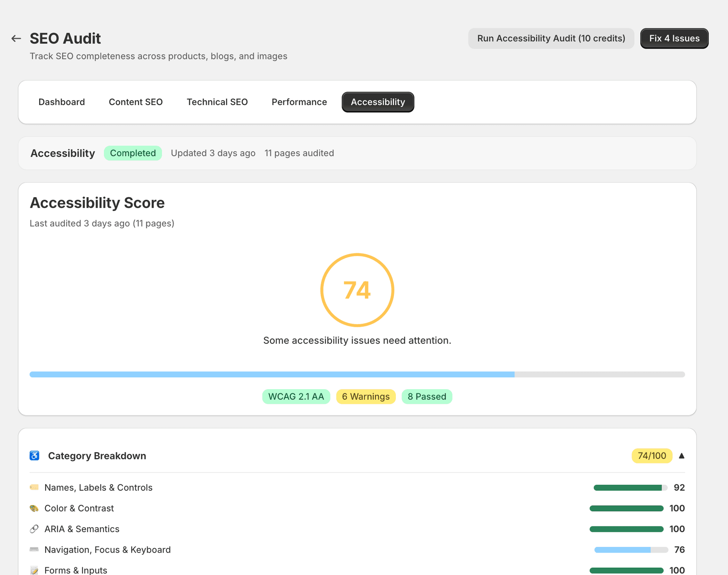
Task: Run Accessibility Audit for 10 credits
Action: (551, 38)
